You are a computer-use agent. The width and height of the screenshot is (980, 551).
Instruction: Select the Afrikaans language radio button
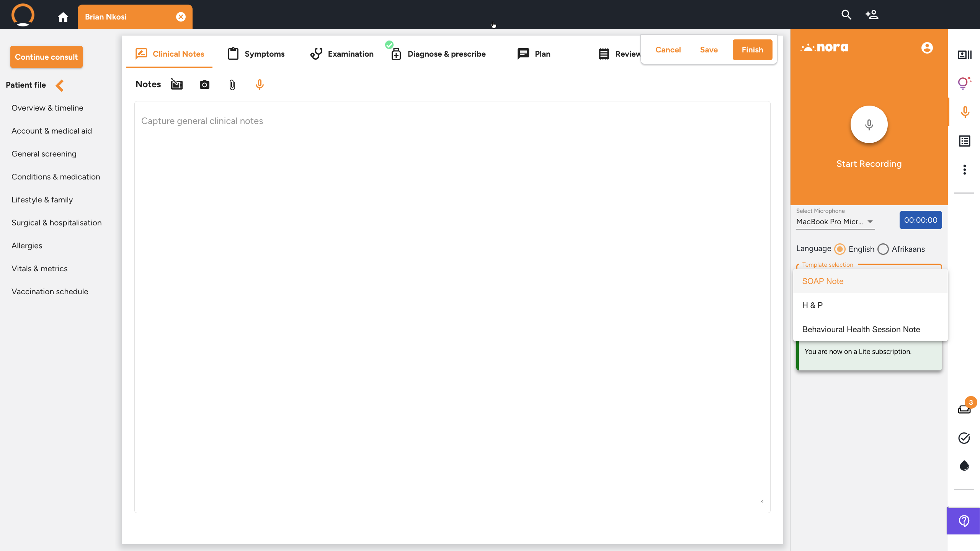pyautogui.click(x=883, y=249)
